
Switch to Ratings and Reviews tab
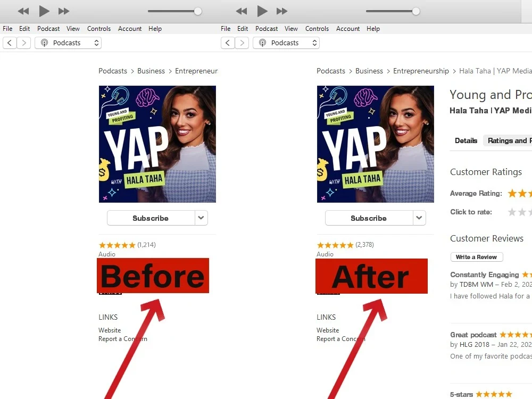508,140
